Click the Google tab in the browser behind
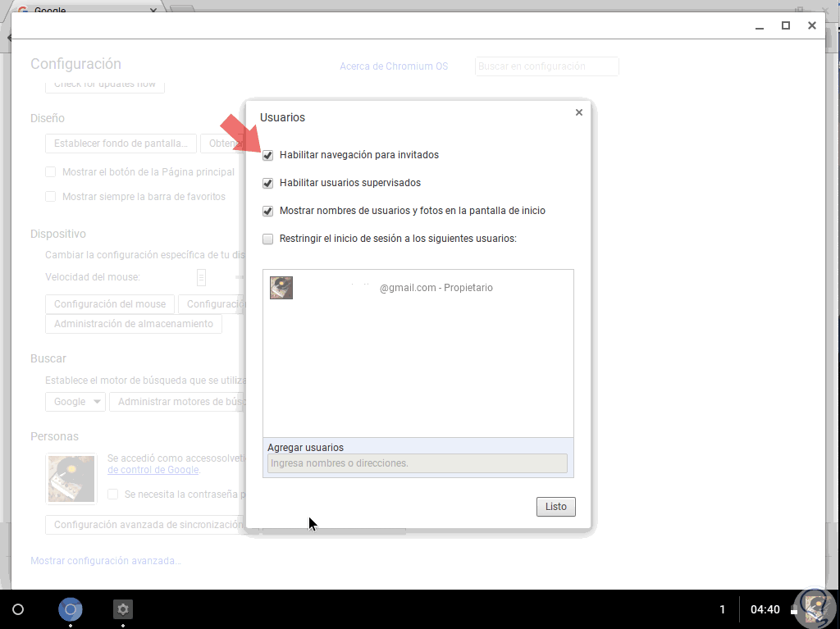This screenshot has height=629, width=840. [x=85, y=8]
